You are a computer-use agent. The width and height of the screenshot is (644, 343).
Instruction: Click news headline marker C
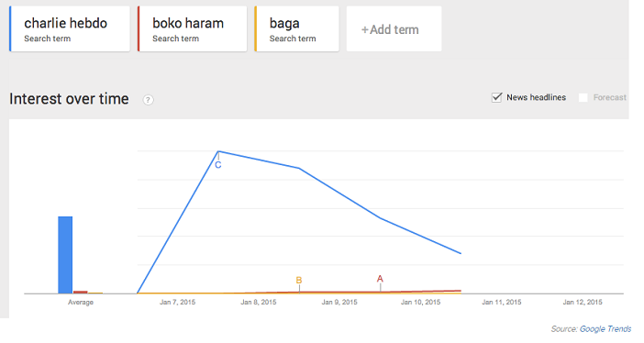(x=218, y=165)
